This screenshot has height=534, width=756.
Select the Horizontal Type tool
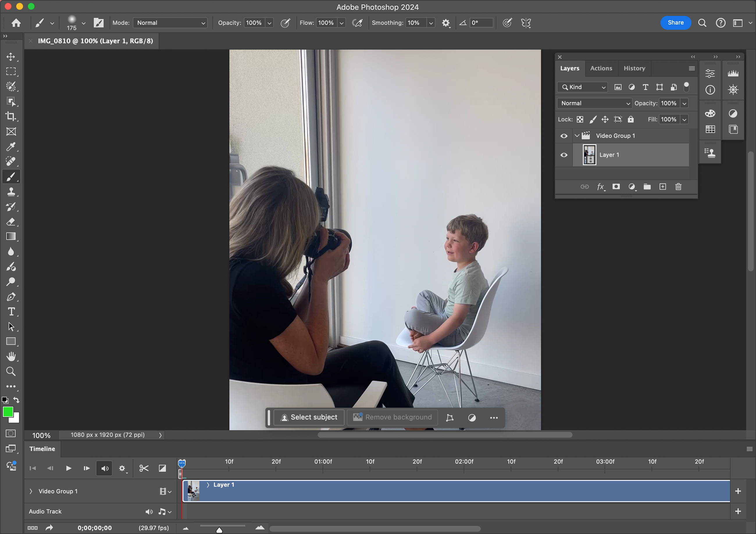click(11, 311)
